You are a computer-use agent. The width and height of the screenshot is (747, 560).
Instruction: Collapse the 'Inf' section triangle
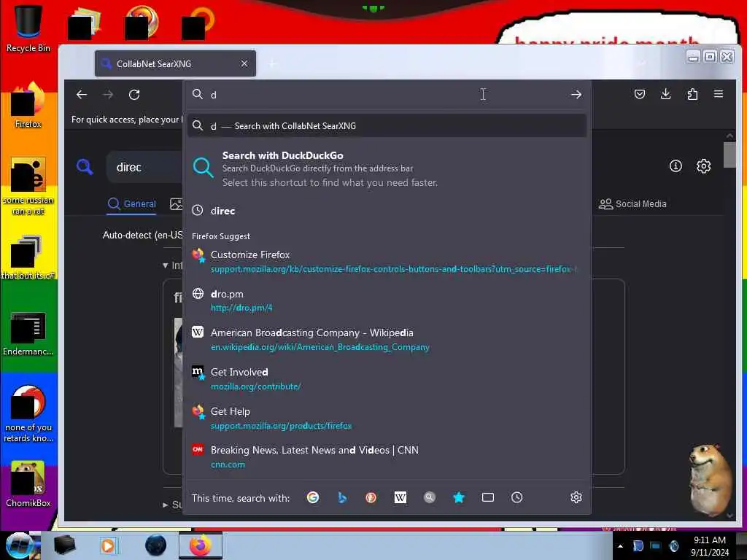click(x=166, y=265)
